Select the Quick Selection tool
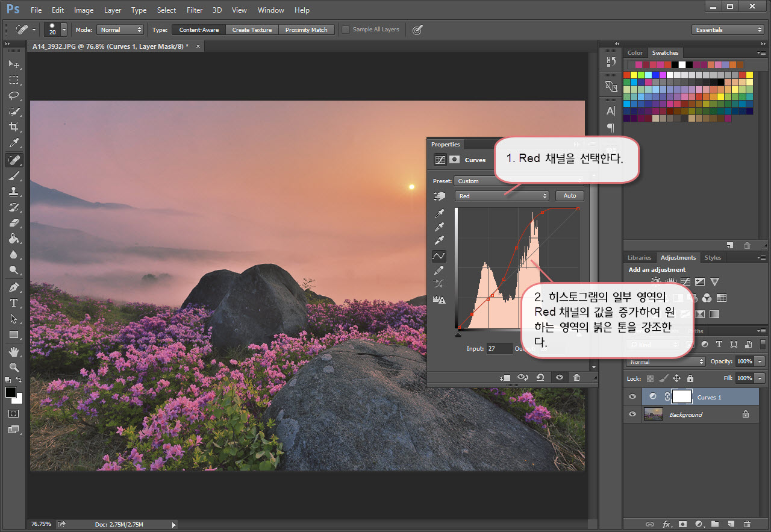 click(x=14, y=111)
